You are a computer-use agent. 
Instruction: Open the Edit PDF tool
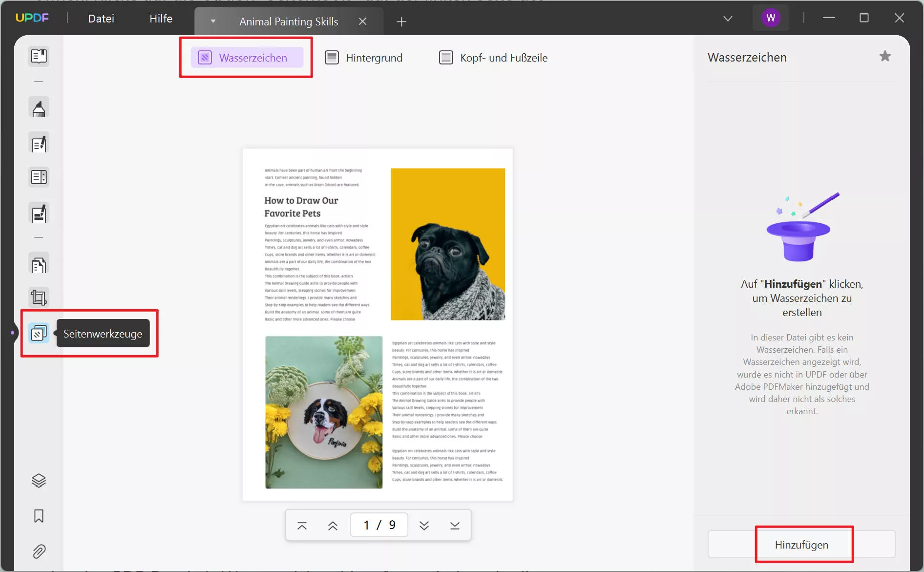[x=39, y=144]
